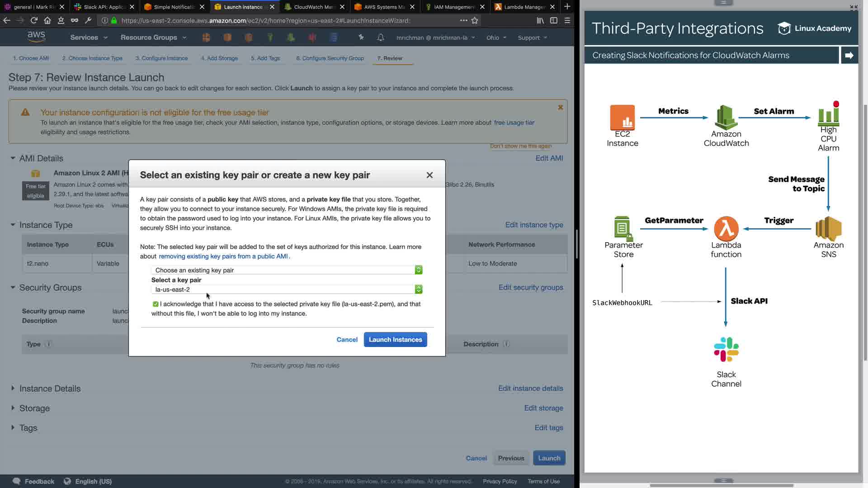Toggle the private key acknowledgment checkbox
The height and width of the screenshot is (488, 868).
pos(156,304)
